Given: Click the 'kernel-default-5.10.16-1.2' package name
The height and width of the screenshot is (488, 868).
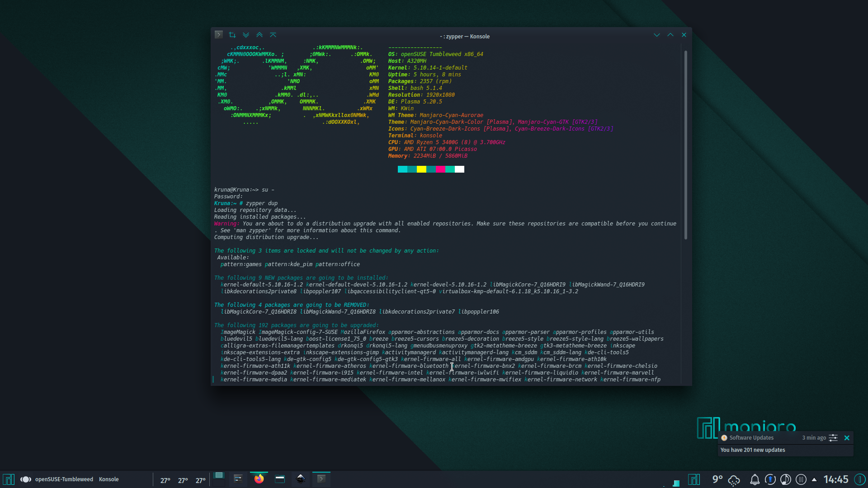Looking at the screenshot, I should (262, 285).
